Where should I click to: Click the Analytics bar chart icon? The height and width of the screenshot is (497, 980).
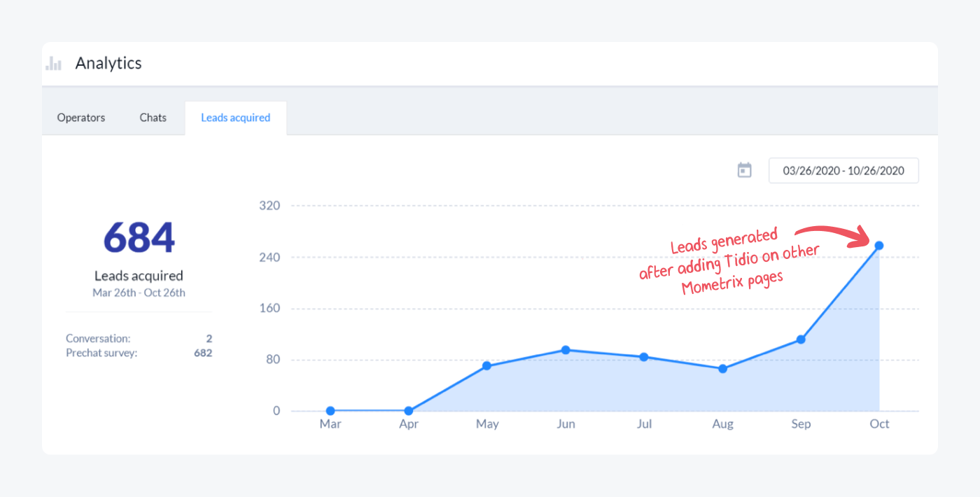(53, 64)
